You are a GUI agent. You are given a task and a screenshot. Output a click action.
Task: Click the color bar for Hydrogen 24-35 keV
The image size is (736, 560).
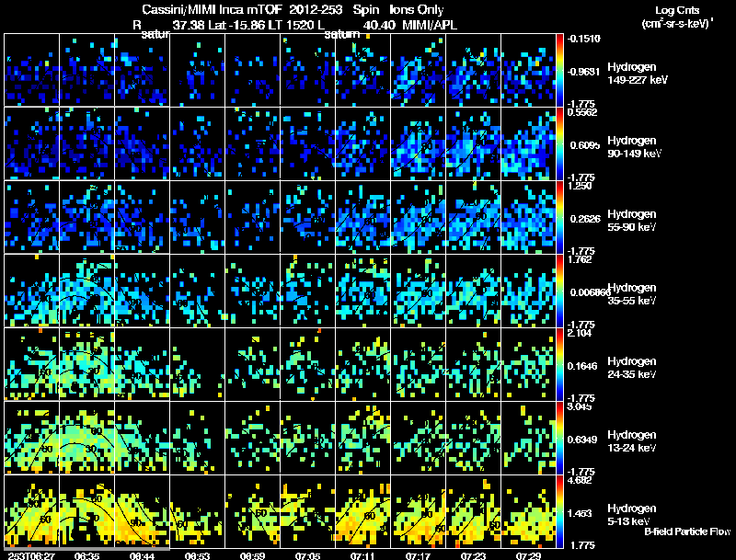pyautogui.click(x=559, y=364)
